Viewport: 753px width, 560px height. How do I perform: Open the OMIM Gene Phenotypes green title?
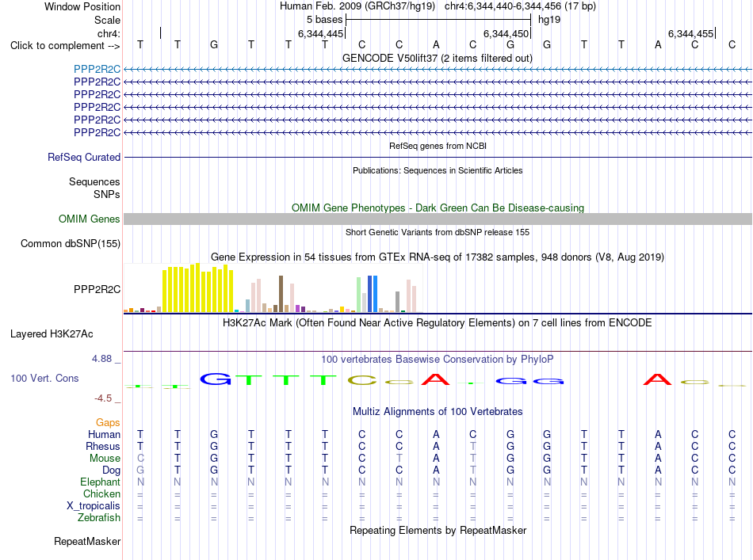coord(438,208)
